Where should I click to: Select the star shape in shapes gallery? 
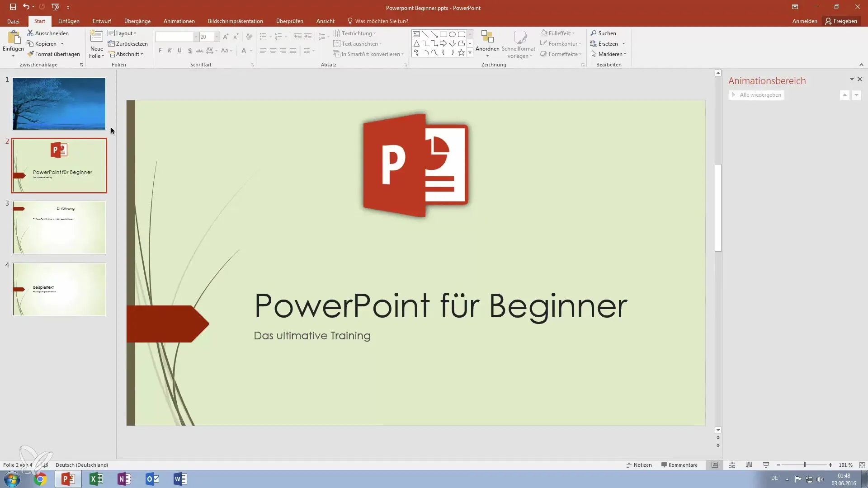pos(461,53)
